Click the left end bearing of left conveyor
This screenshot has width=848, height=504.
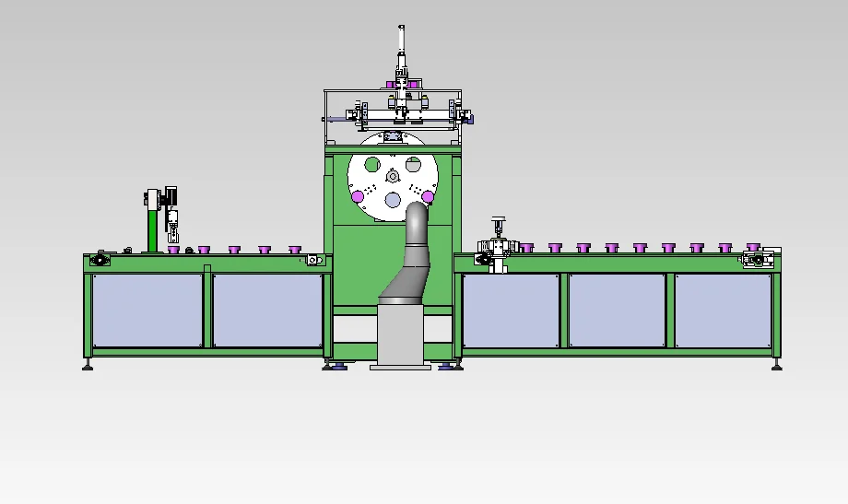click(99, 261)
